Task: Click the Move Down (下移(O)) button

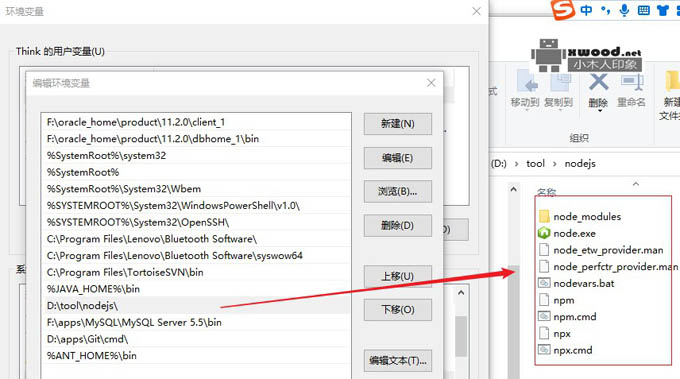Action: 398,310
